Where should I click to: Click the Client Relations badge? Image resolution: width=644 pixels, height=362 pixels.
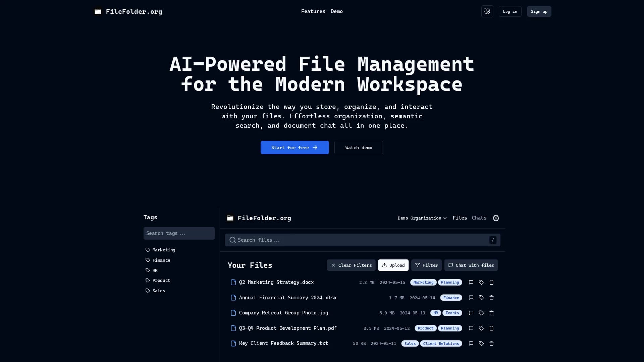click(441, 344)
